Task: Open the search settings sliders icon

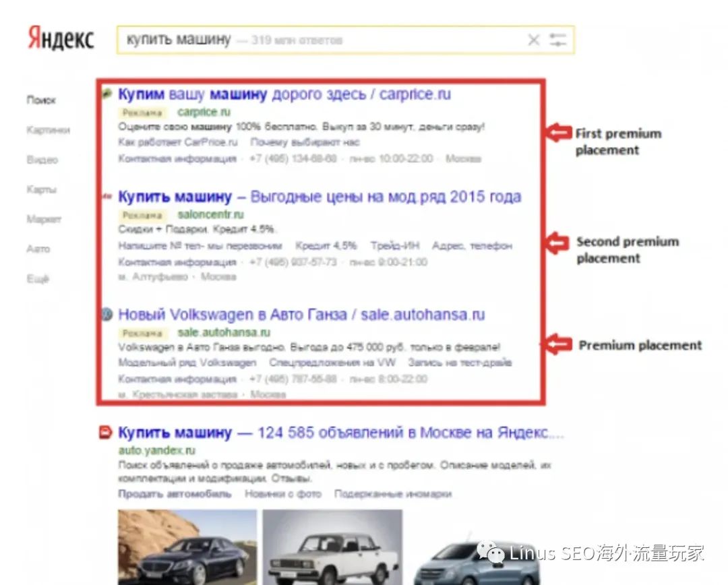Action: point(557,40)
